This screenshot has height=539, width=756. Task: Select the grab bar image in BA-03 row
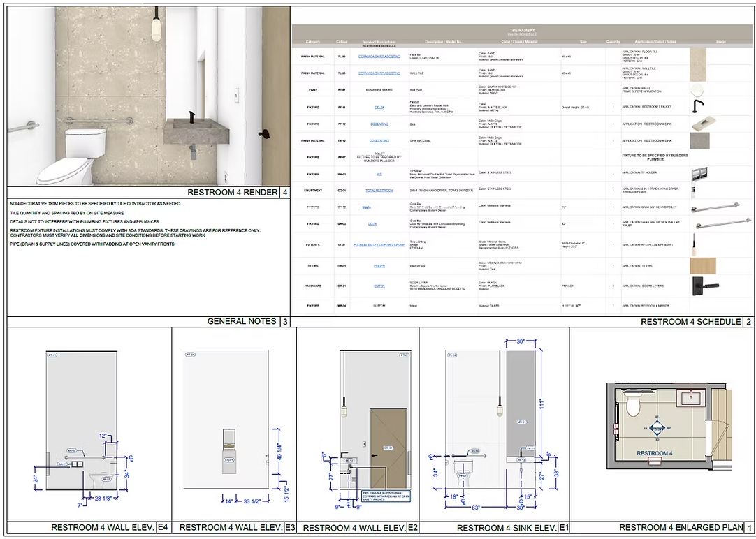point(723,223)
